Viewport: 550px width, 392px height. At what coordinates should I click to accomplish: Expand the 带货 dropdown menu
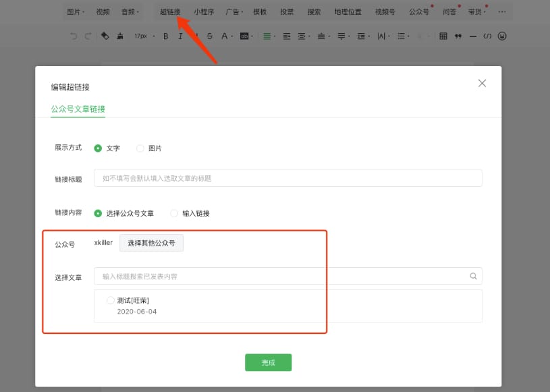click(x=477, y=11)
